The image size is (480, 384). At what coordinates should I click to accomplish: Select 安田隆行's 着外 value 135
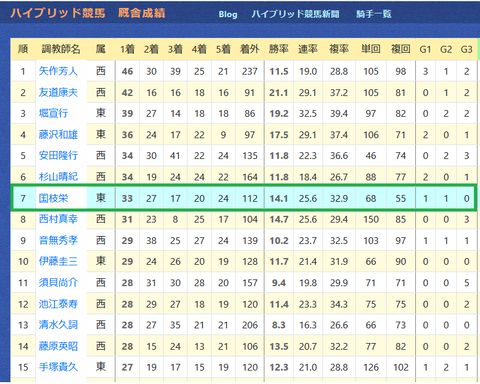coord(250,156)
